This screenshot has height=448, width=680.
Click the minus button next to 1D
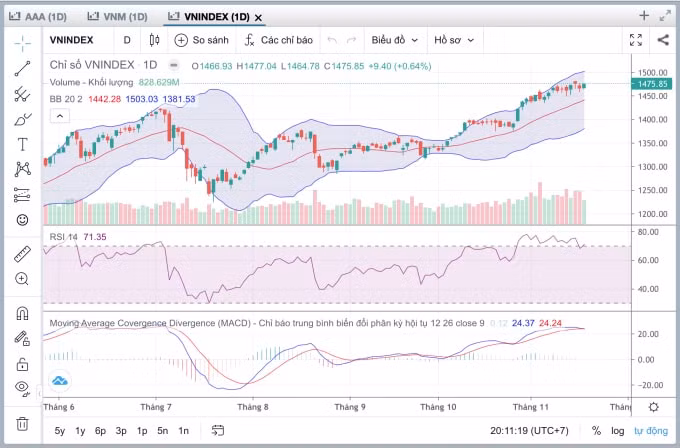(173, 65)
